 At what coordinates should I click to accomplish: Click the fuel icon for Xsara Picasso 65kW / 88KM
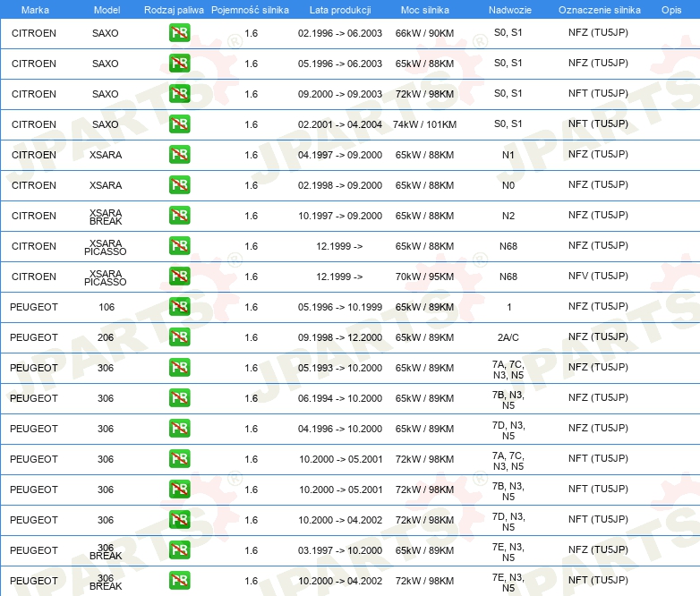click(x=179, y=245)
